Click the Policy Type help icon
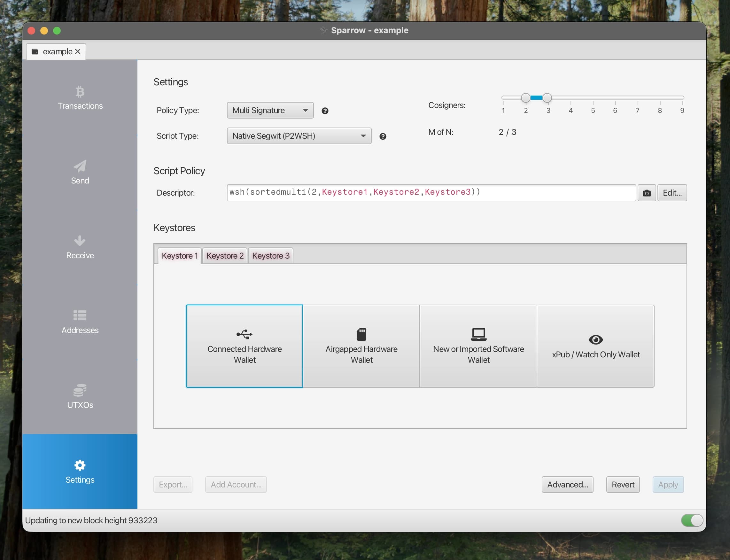Viewport: 730px width, 560px height. 325,111
